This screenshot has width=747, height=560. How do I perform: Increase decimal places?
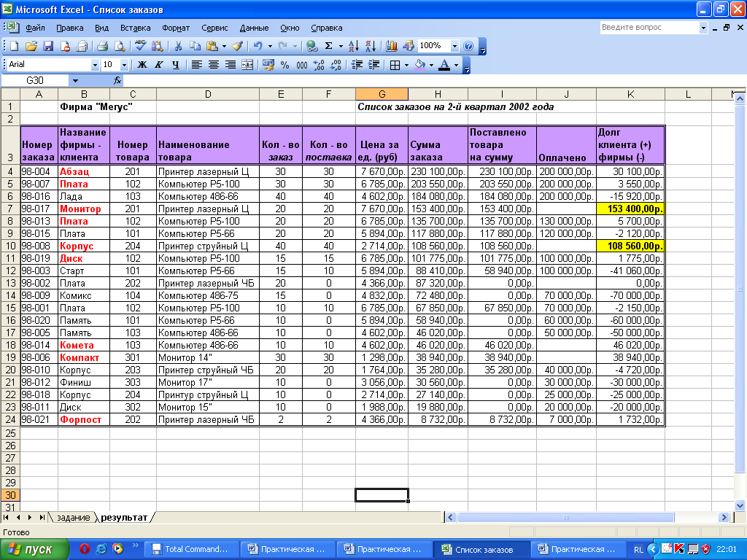point(319,65)
